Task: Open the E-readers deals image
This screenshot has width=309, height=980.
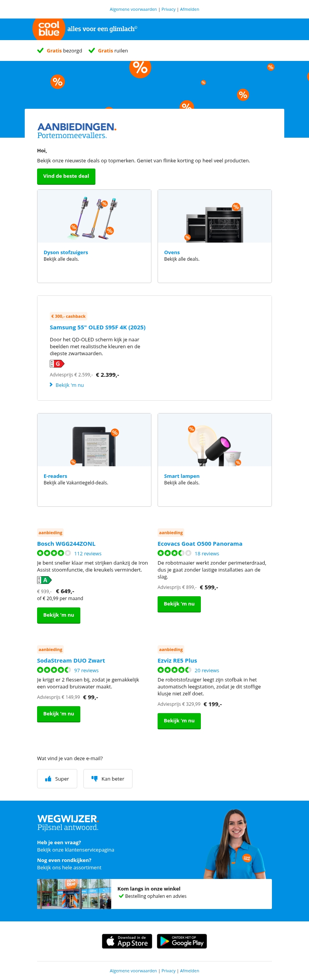Action: click(x=94, y=440)
